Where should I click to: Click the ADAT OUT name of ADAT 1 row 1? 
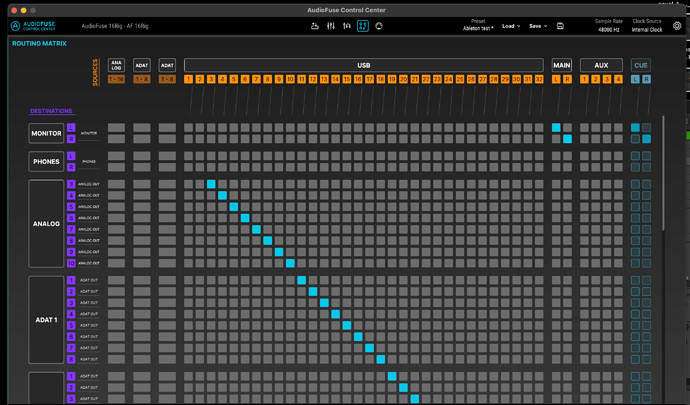(89, 280)
